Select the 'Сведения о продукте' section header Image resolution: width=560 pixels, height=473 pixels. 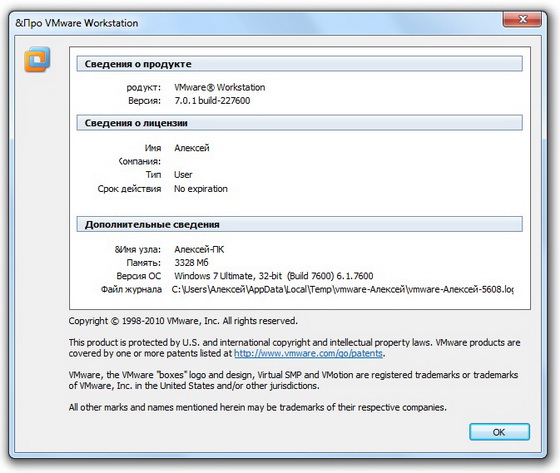point(299,64)
